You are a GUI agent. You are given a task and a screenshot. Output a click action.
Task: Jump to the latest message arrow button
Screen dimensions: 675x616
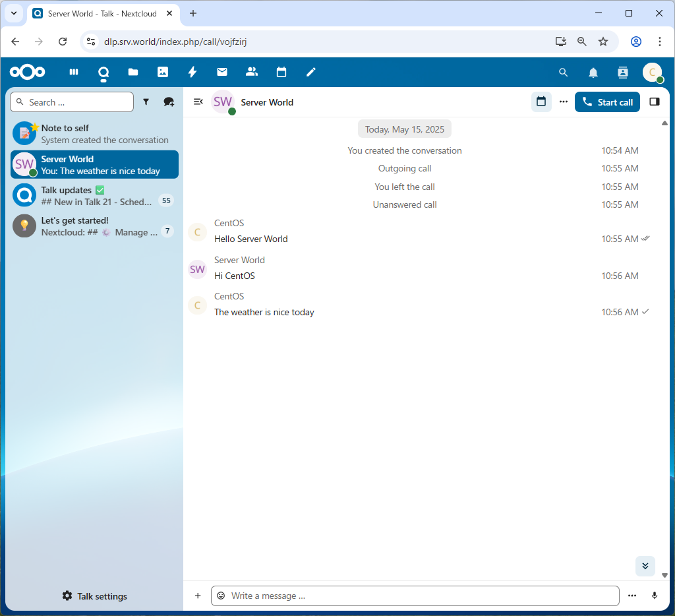click(645, 566)
